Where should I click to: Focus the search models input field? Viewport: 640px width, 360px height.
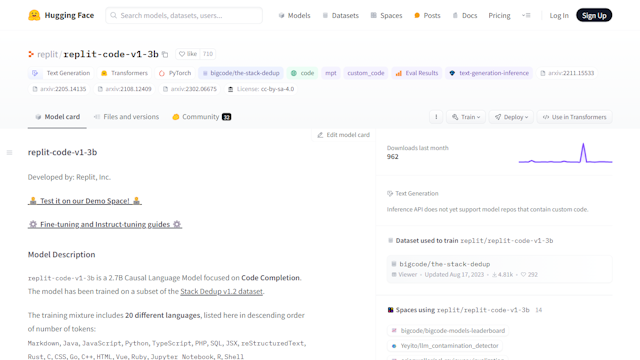(184, 16)
